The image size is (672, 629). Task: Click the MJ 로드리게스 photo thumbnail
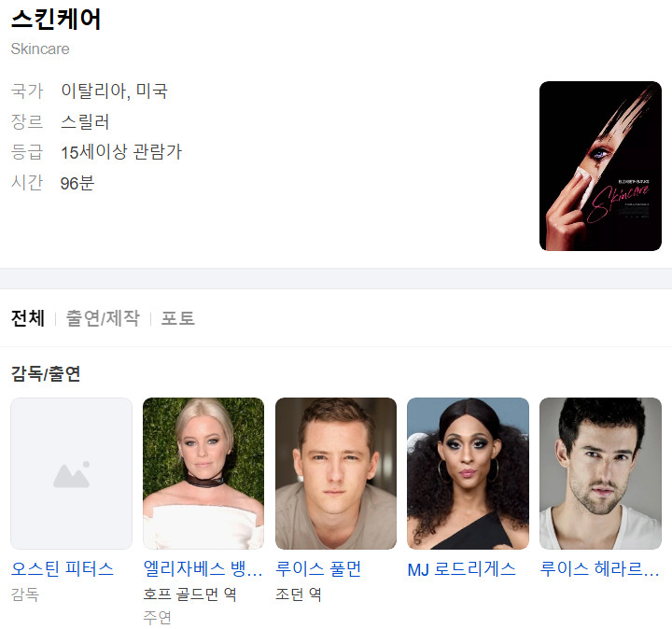pyautogui.click(x=468, y=473)
